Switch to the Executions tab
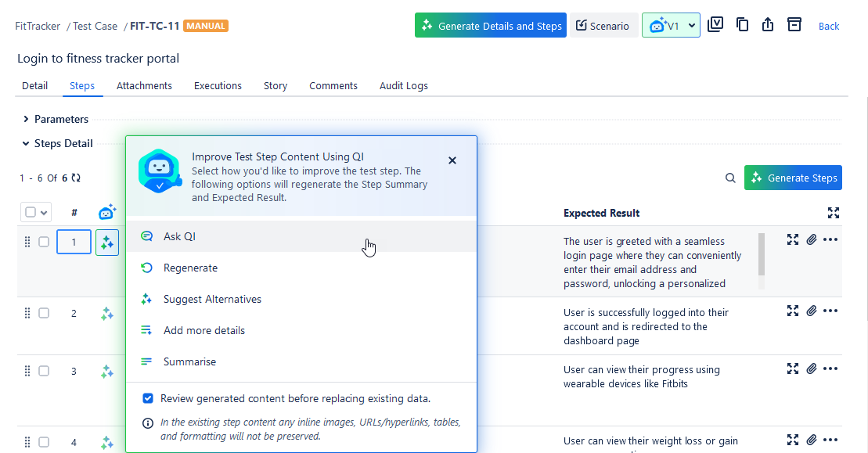The width and height of the screenshot is (868, 453). [x=218, y=86]
